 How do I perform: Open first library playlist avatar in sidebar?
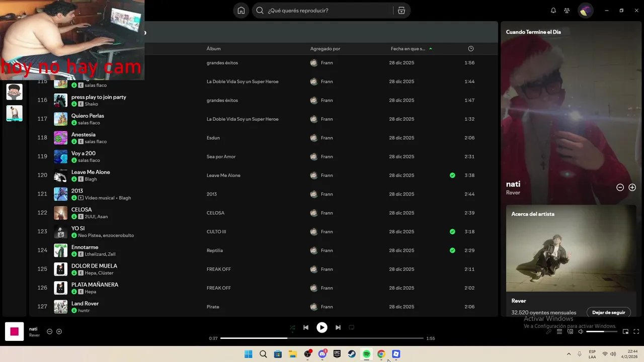[15, 92]
